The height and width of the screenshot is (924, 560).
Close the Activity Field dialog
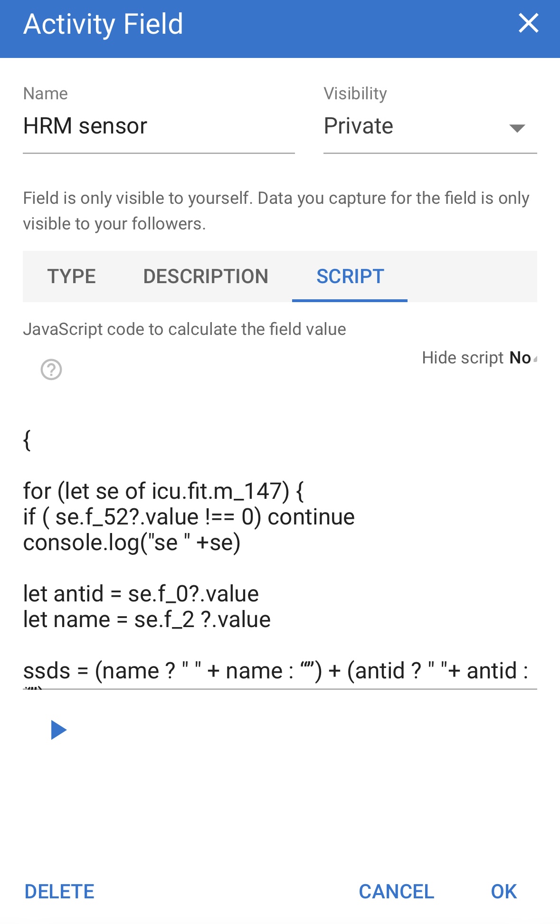pos(528,23)
